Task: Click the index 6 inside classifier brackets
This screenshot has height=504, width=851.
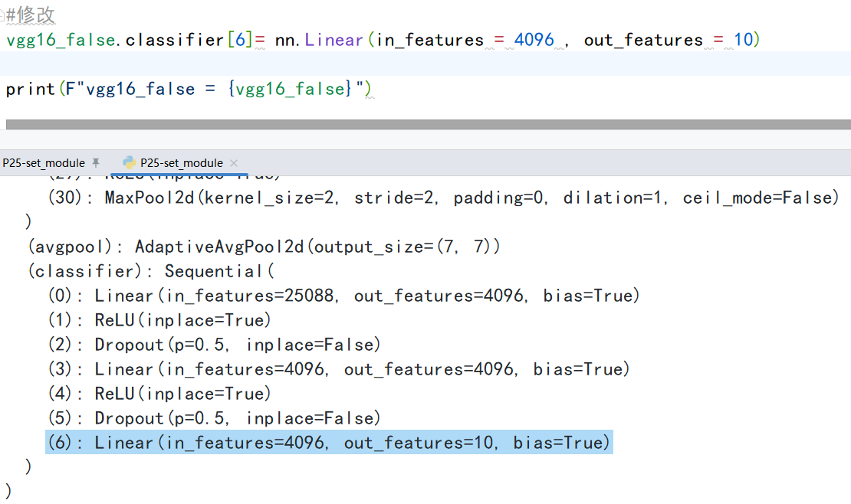Action: pos(240,40)
